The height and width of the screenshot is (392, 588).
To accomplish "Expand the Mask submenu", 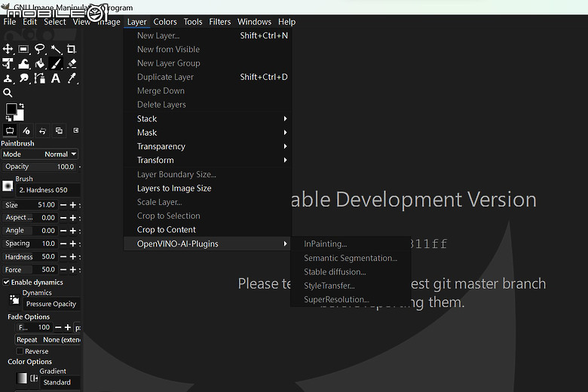I will (x=208, y=133).
